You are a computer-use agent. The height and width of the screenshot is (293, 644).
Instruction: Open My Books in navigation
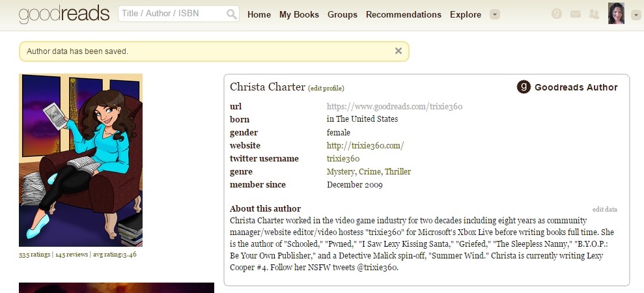tap(299, 14)
